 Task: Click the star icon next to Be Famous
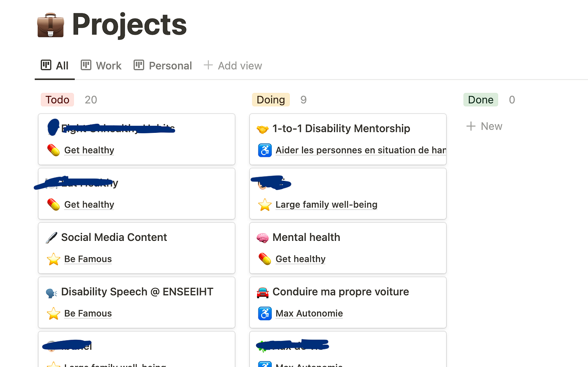(53, 259)
